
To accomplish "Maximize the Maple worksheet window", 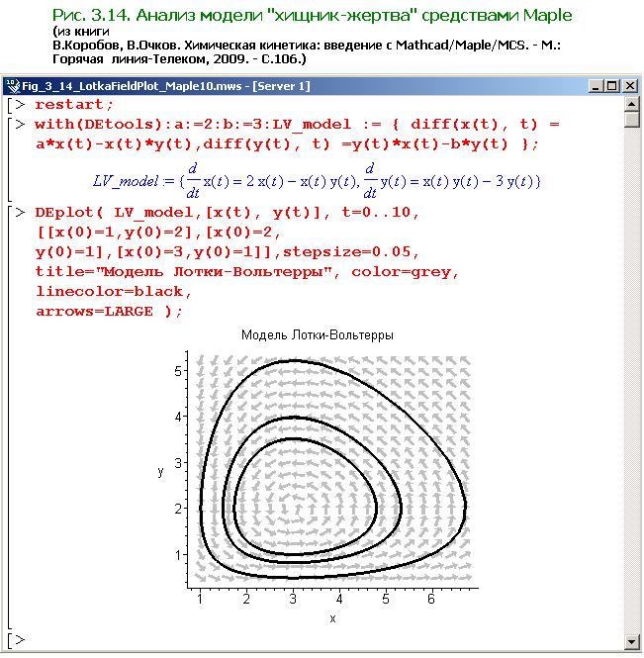I will click(611, 86).
